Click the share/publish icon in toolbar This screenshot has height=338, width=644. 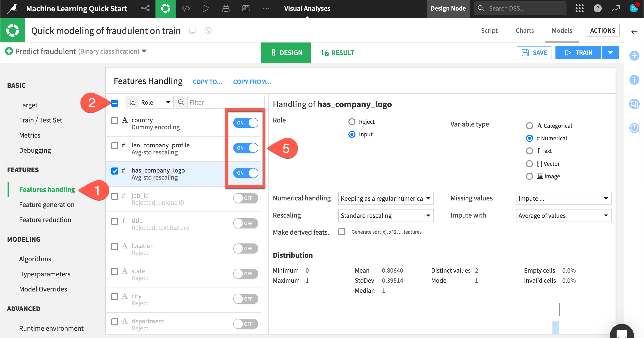[144, 8]
